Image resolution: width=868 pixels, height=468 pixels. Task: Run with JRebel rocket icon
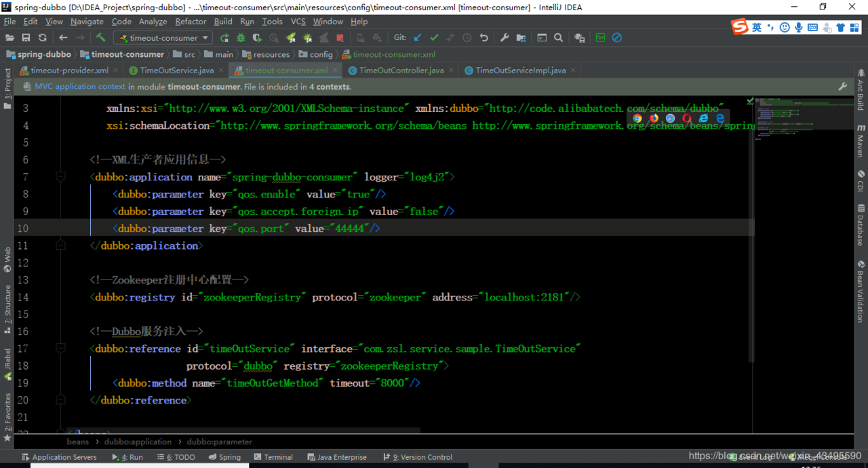tap(291, 38)
